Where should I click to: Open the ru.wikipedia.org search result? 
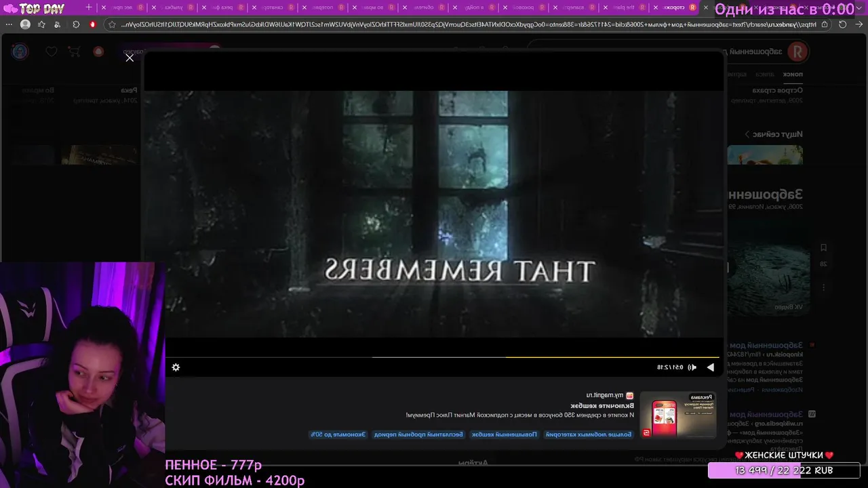pos(765,413)
